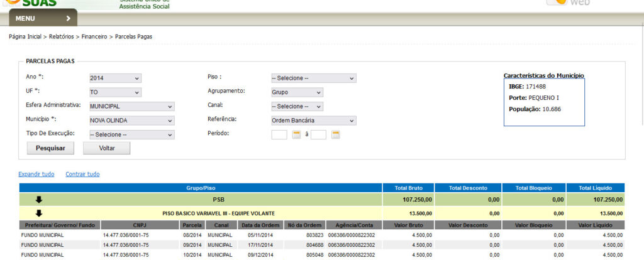Collapse the Piso Basico Variavel III arrow
Screen dimensions: 644x260
point(39,214)
